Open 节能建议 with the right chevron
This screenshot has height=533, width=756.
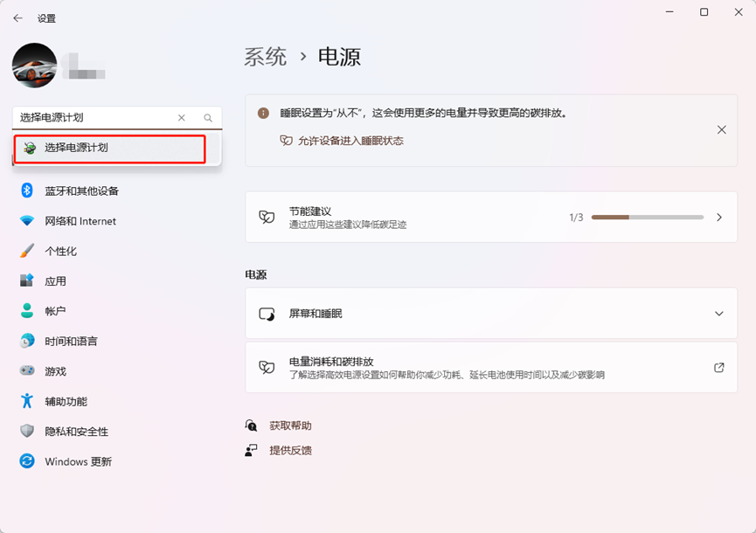point(719,218)
